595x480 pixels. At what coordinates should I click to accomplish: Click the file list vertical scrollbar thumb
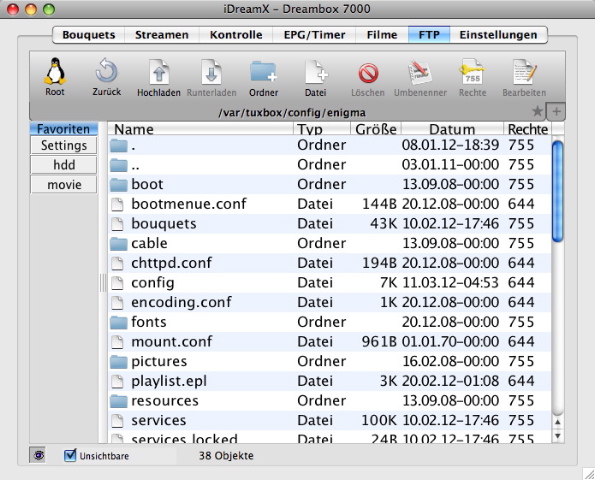click(557, 191)
